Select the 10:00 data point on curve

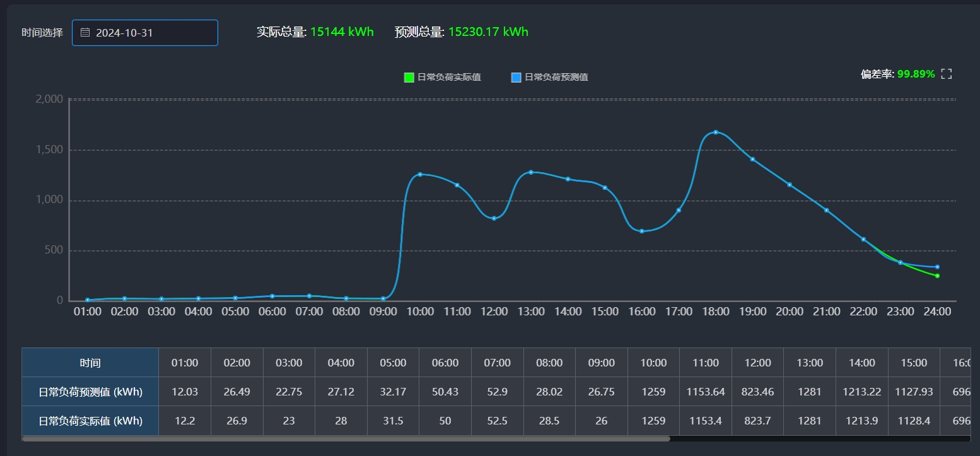point(420,174)
